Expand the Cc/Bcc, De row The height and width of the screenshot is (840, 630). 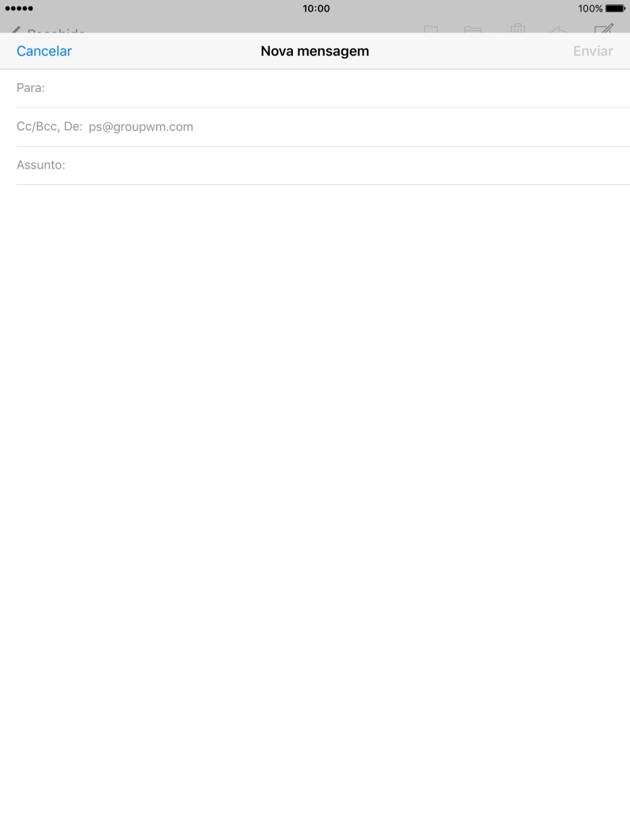tap(323, 127)
